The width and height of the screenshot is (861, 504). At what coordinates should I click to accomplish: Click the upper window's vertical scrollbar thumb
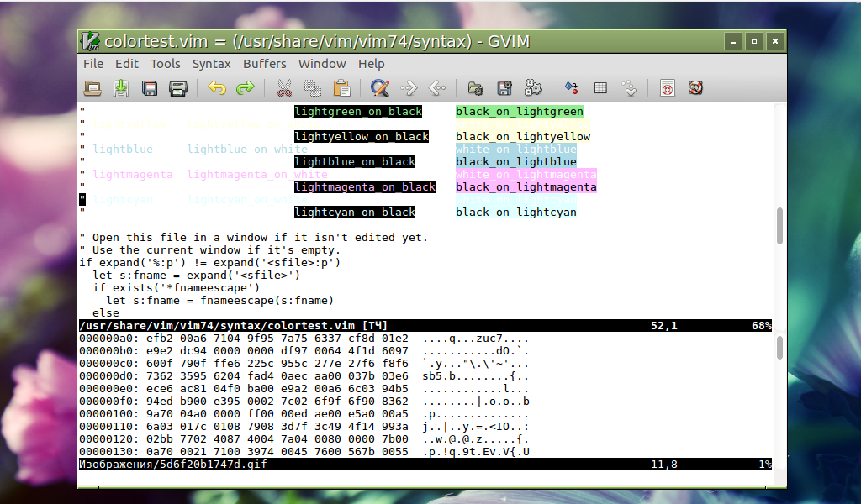(779, 226)
